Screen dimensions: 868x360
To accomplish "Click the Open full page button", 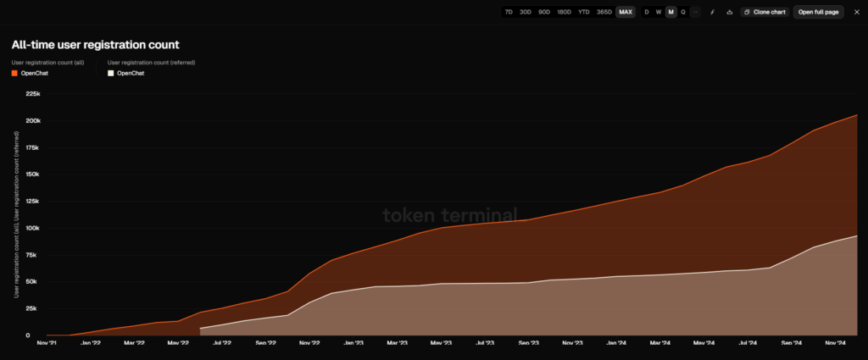I will (818, 12).
